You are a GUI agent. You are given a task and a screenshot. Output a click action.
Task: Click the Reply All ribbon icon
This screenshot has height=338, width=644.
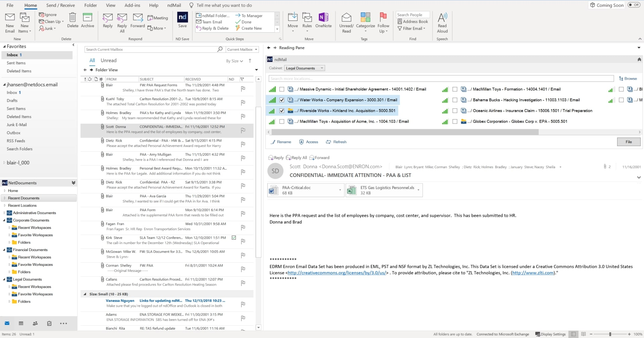coord(122,23)
